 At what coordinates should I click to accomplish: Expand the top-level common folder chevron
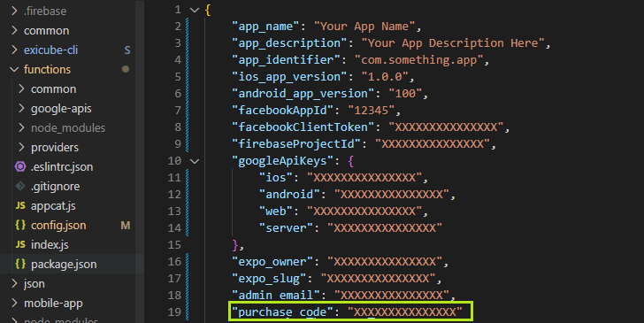click(x=14, y=30)
